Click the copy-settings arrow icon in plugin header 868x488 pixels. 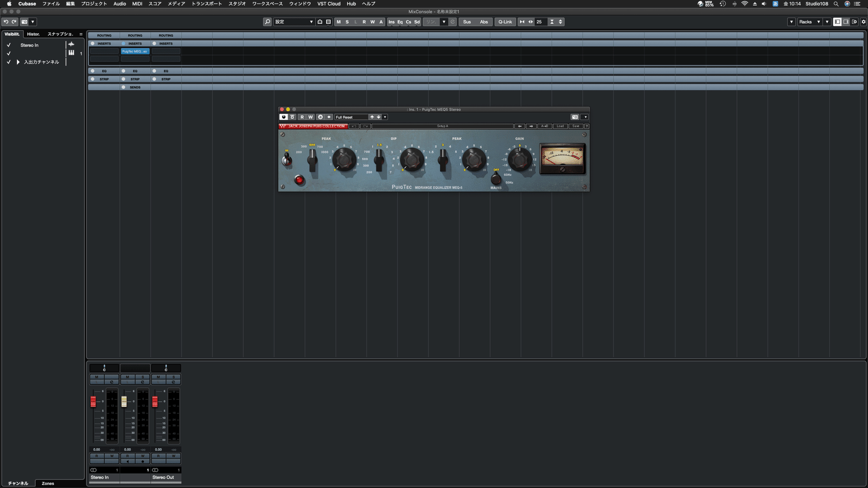click(x=329, y=117)
